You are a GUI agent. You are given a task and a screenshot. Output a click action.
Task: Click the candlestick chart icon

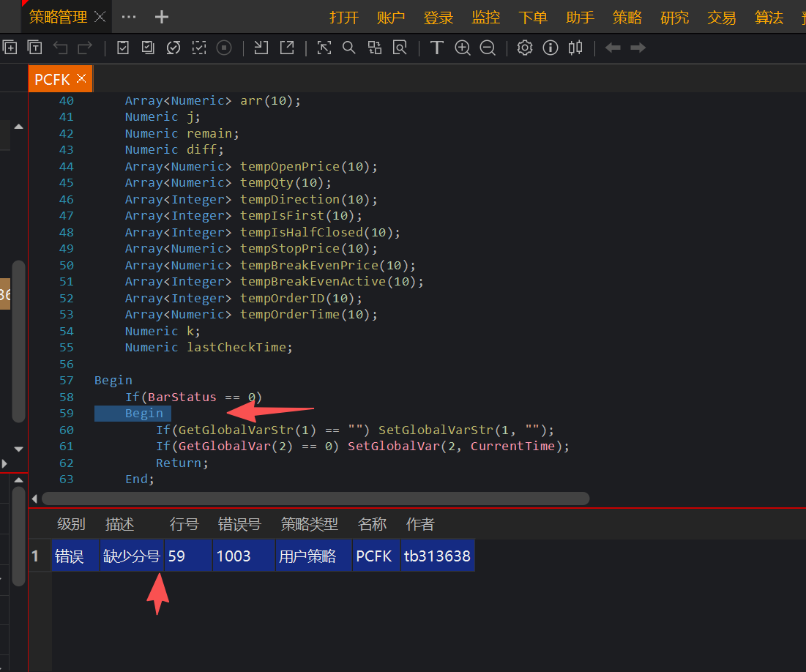click(576, 48)
